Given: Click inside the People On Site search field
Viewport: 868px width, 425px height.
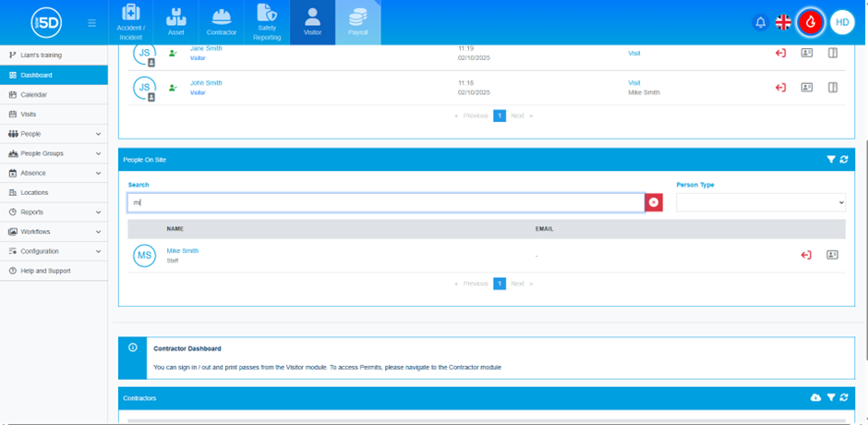Looking at the screenshot, I should coord(386,202).
